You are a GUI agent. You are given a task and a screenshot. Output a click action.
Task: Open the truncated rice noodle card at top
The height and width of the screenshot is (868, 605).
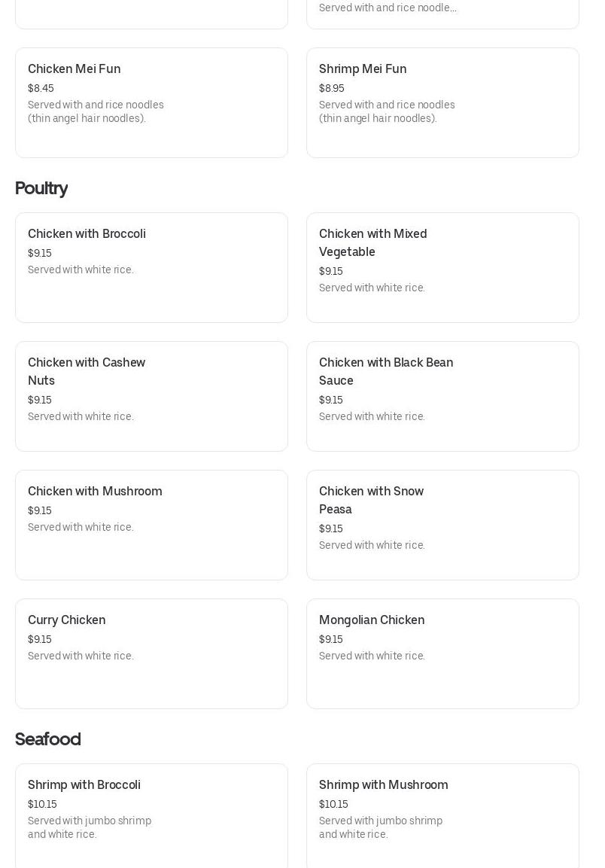pos(442,11)
